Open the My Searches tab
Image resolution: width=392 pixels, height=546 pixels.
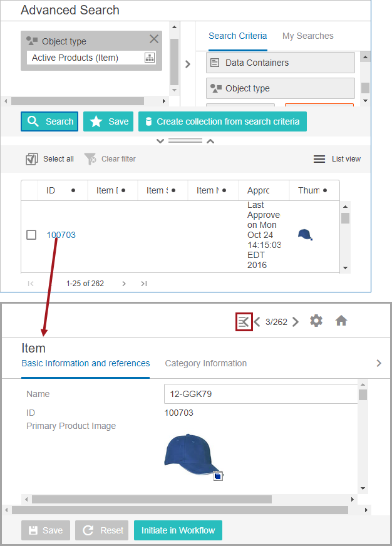pyautogui.click(x=307, y=36)
